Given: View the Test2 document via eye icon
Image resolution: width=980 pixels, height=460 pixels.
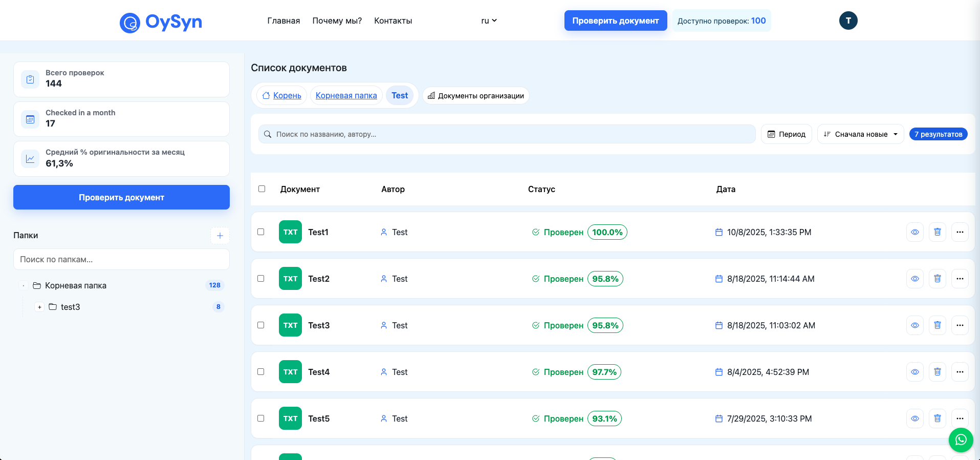Looking at the screenshot, I should click(x=914, y=279).
